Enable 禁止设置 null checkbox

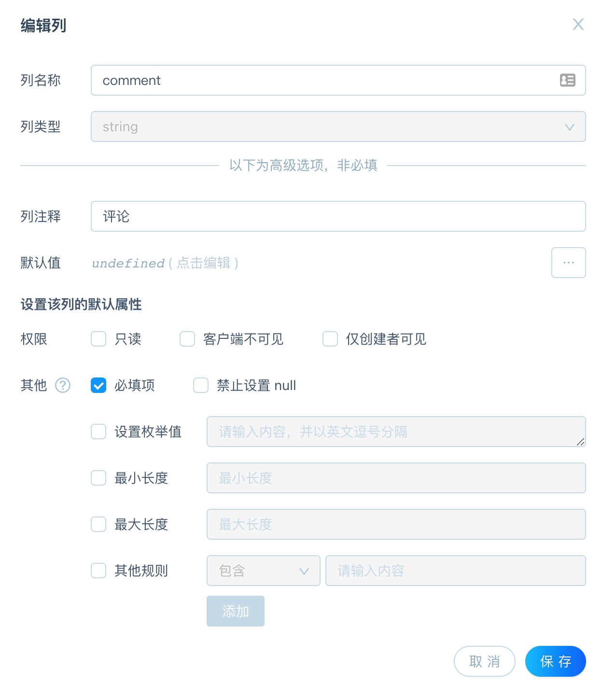click(x=201, y=385)
